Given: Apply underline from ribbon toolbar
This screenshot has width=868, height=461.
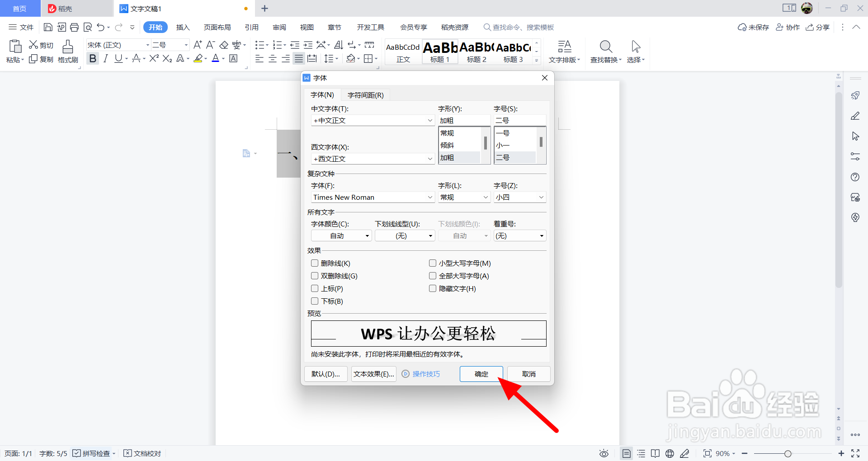Looking at the screenshot, I should click(118, 59).
